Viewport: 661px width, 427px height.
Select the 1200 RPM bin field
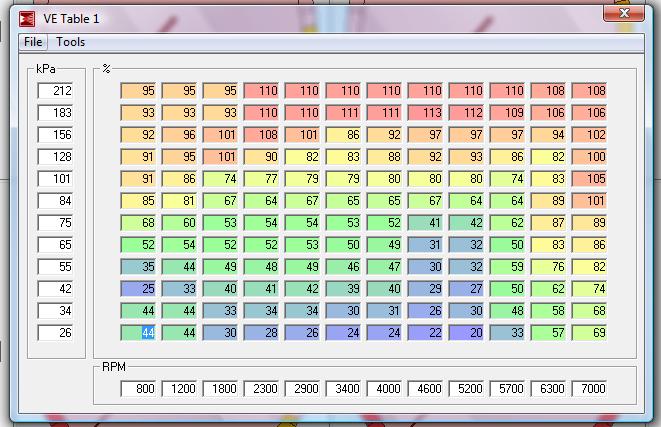179,389
